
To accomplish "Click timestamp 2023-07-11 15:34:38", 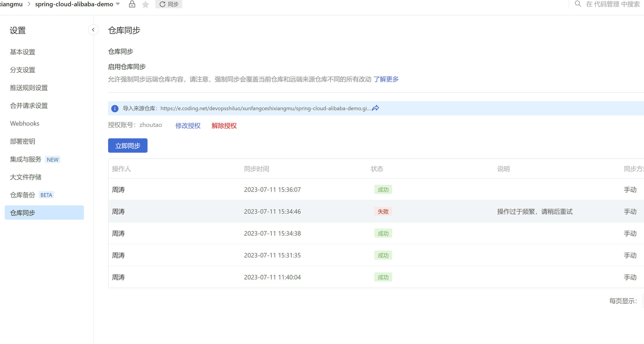I will 272,233.
